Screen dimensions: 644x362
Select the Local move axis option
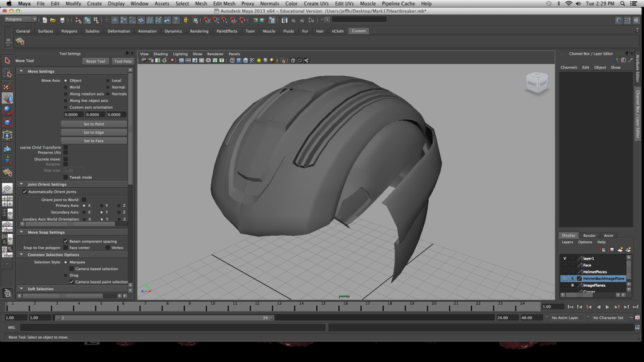108,80
